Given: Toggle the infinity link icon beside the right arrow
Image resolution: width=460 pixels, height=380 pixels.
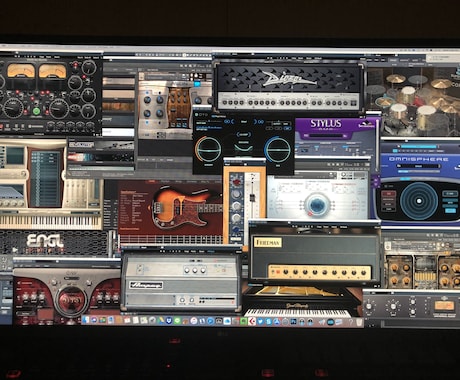Looking at the screenshot, I should point(261,122).
